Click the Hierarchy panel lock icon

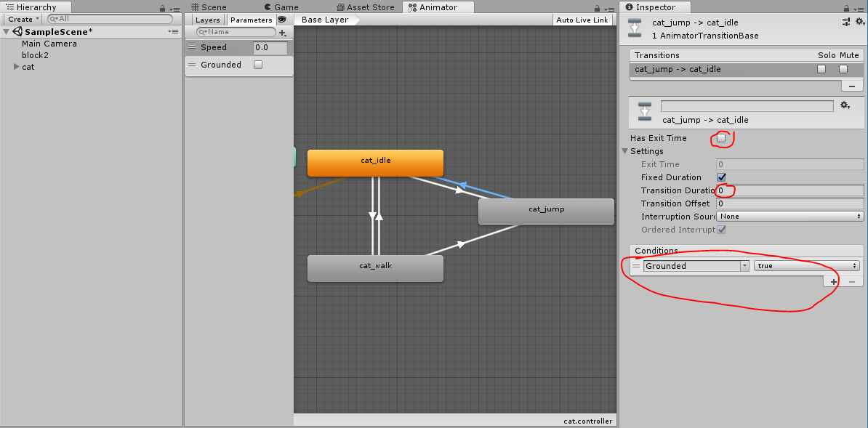[162, 8]
